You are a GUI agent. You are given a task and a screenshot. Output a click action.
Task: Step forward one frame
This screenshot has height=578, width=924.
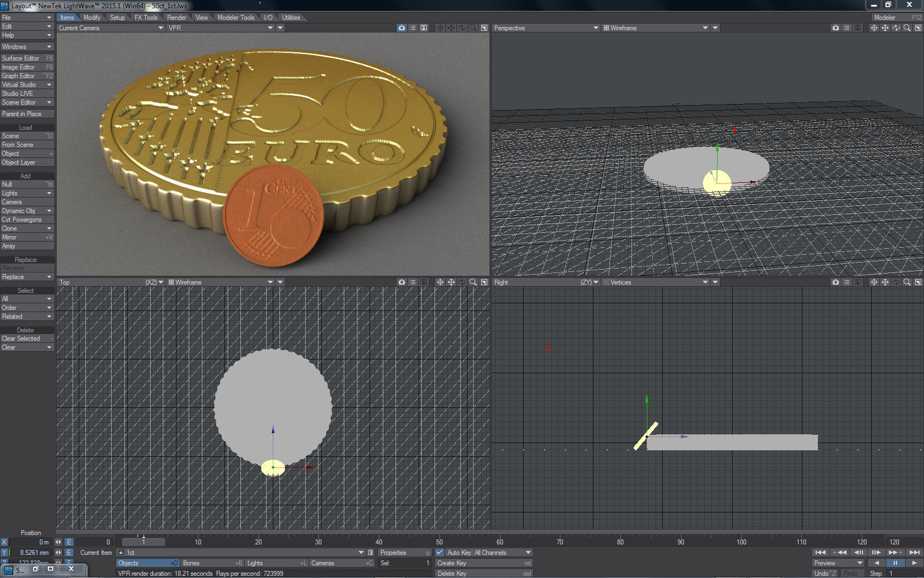click(x=877, y=552)
